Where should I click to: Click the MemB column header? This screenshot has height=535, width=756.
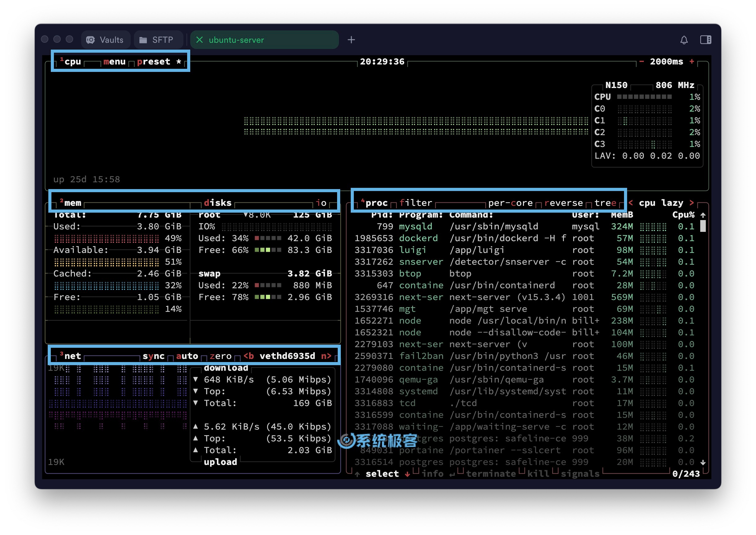(622, 214)
